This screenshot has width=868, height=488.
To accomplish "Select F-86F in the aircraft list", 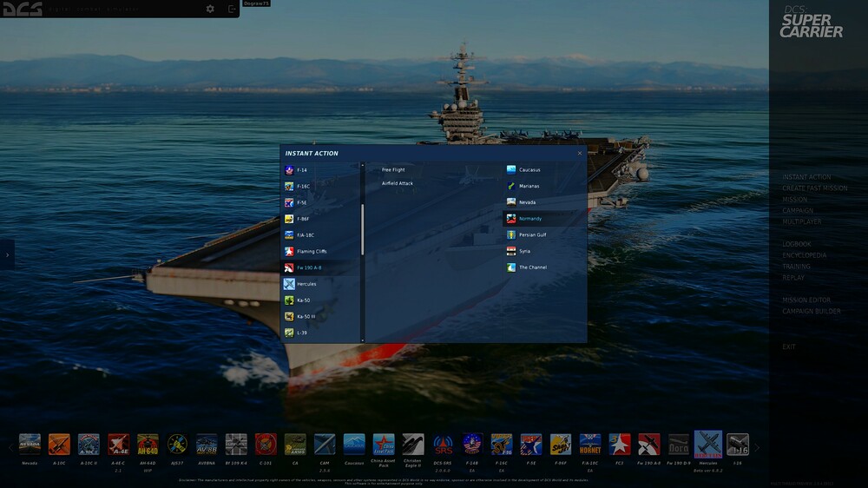I will point(320,219).
